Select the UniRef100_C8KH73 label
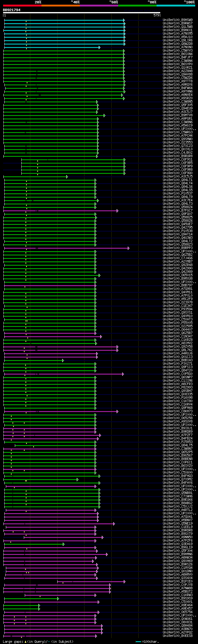 tap(178, 411)
